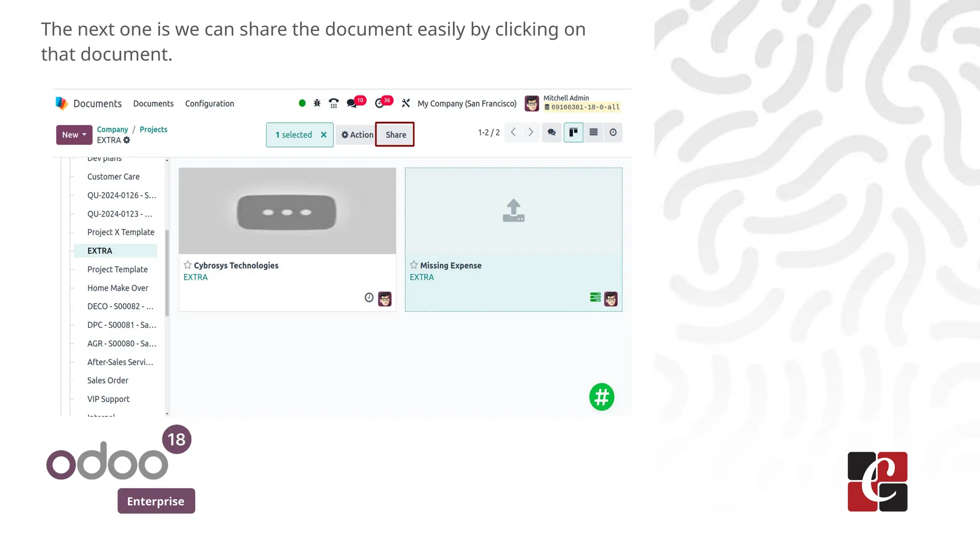Go to Projects breadcrumb link
Image resolution: width=980 pixels, height=551 pixels.
[x=153, y=130]
